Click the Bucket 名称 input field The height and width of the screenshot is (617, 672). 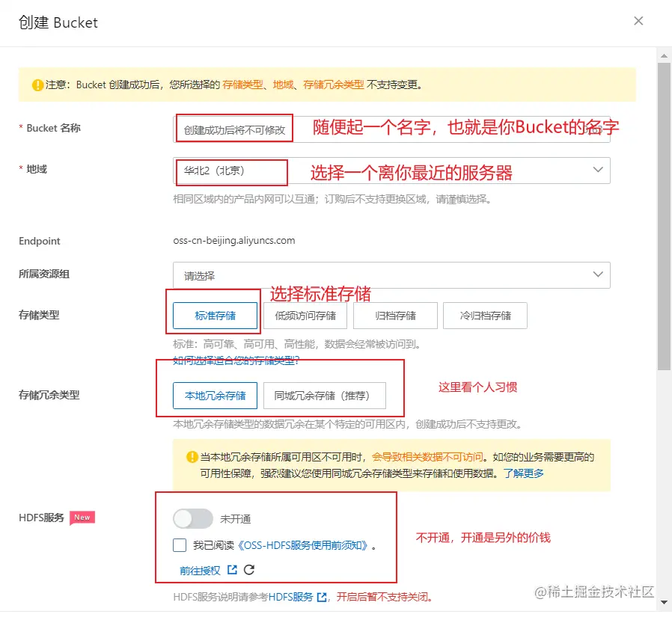(x=391, y=129)
